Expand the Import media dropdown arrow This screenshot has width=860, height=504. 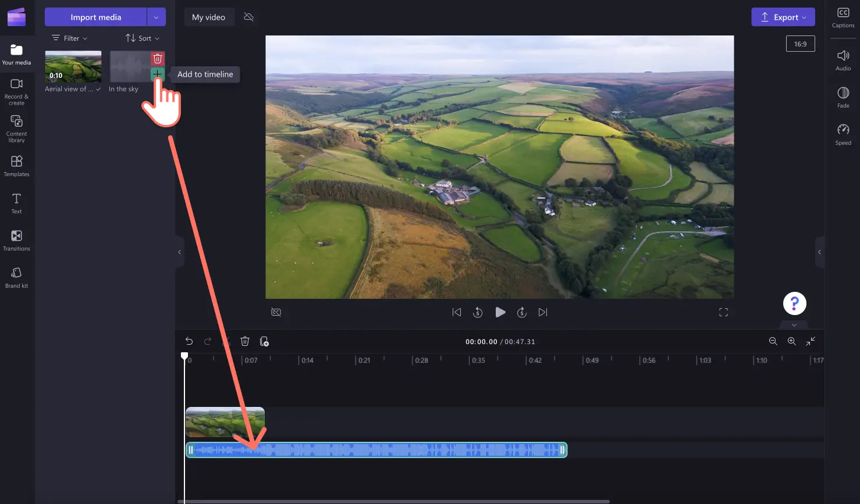click(x=156, y=17)
